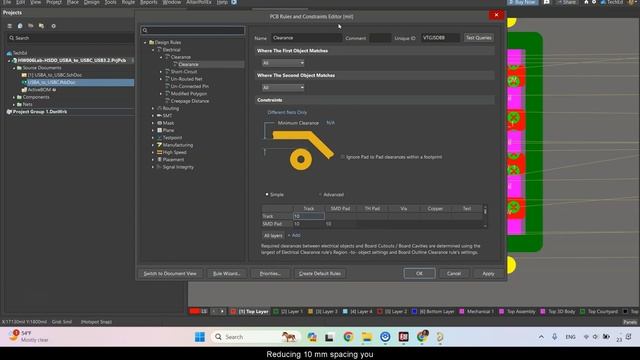Collapse the Electrical rules category
The image size is (640, 360).
click(x=153, y=50)
